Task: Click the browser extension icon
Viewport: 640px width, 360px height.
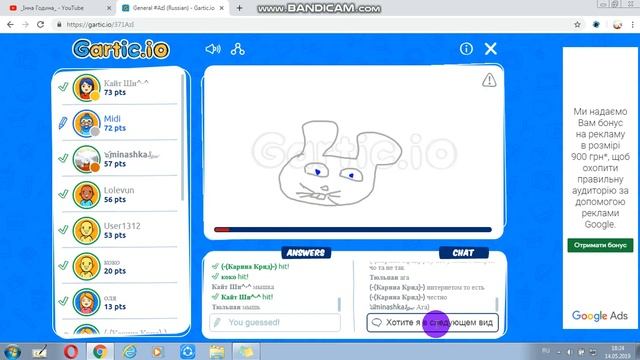Action: (596, 24)
